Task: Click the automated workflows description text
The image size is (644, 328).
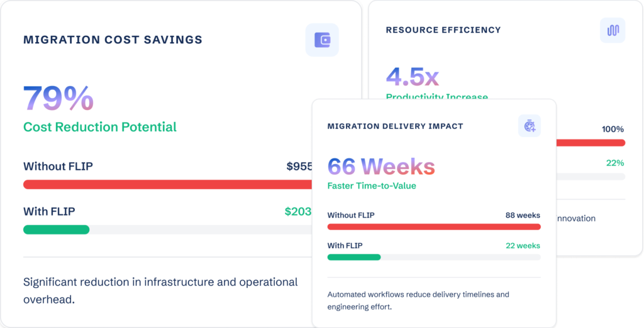Action: click(418, 300)
